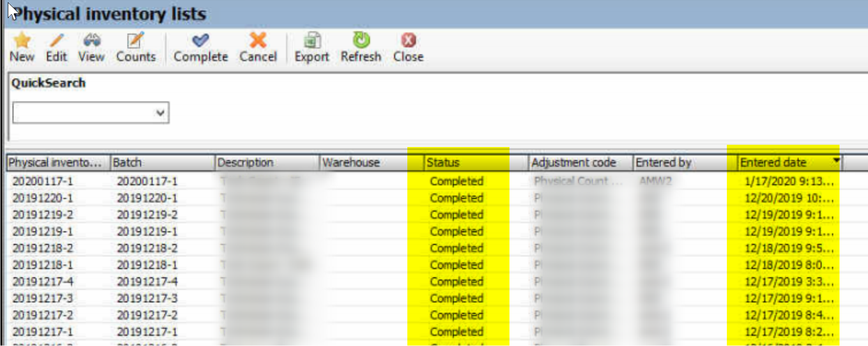Click the New star icon
868x346 pixels.
tap(22, 40)
